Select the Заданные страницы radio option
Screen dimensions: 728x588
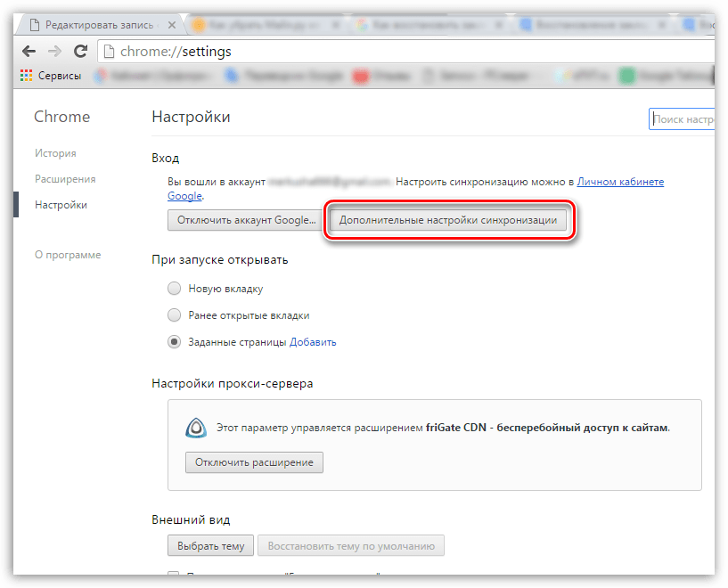[x=174, y=342]
